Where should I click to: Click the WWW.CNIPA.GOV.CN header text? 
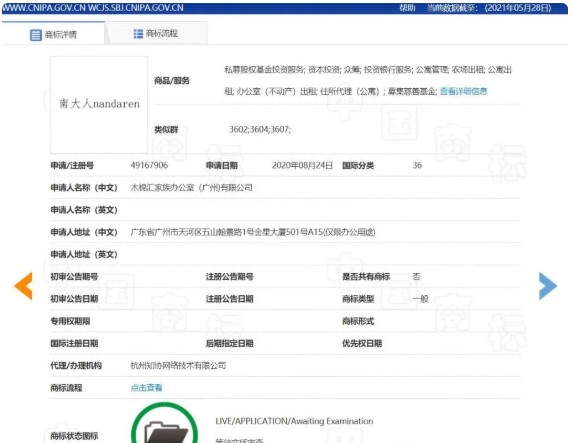click(x=44, y=8)
